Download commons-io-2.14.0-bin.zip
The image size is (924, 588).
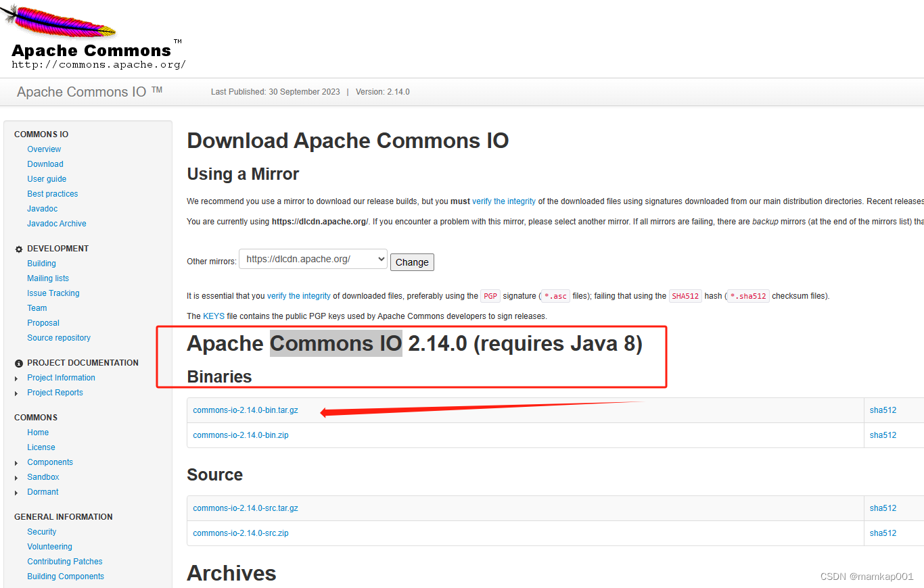pyautogui.click(x=241, y=435)
